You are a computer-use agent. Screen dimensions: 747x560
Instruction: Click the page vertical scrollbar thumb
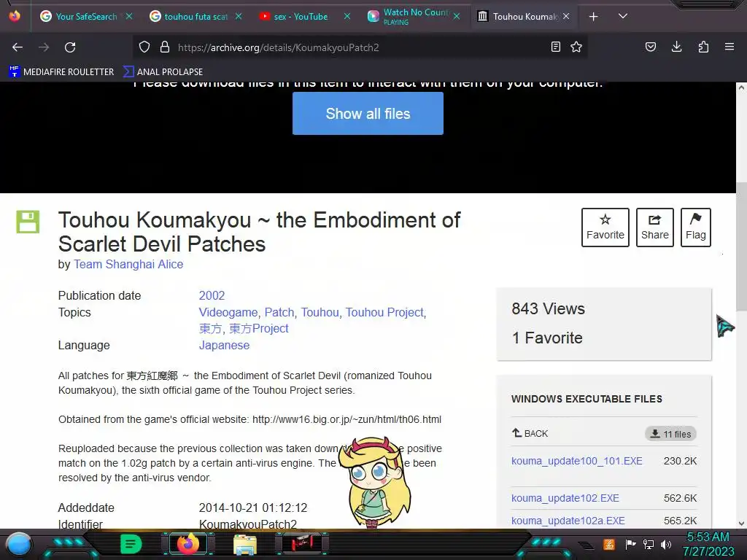[741, 246]
